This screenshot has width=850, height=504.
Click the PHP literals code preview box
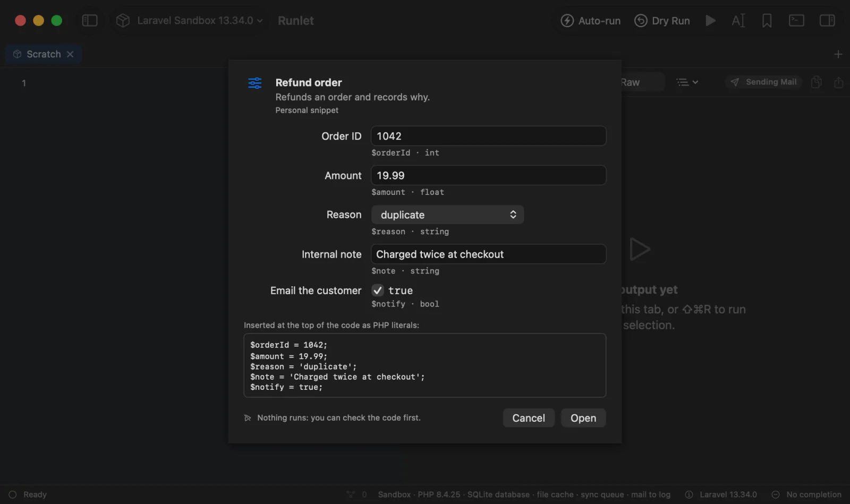pos(424,365)
